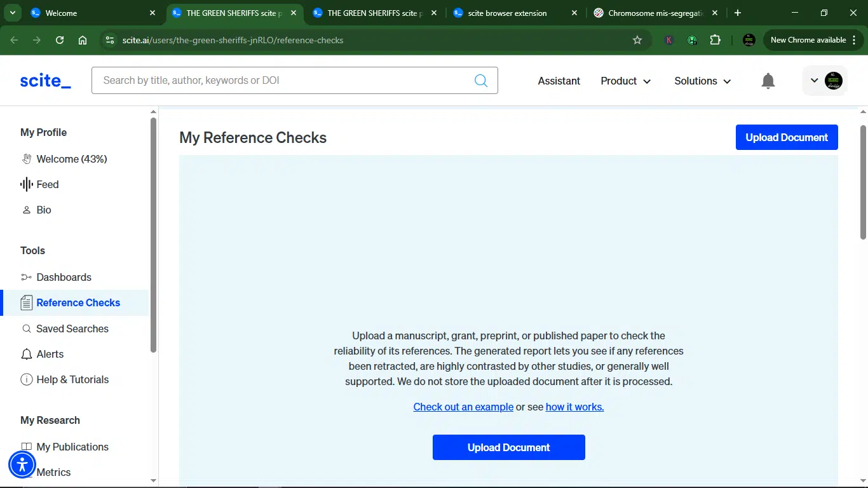Image resolution: width=868 pixels, height=488 pixels.
Task: Click the site information icon in address bar
Action: coord(110,40)
